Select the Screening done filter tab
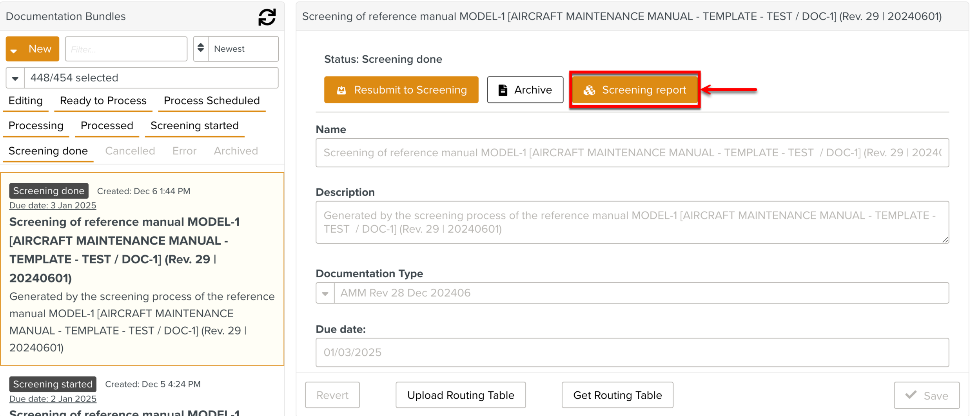Screen dimensions: 980x416 tap(48, 151)
